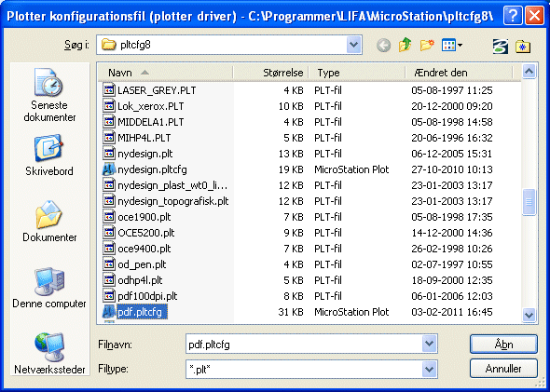This screenshot has width=550, height=392.
Task: Click the size value 13 KB
Action: click(291, 154)
